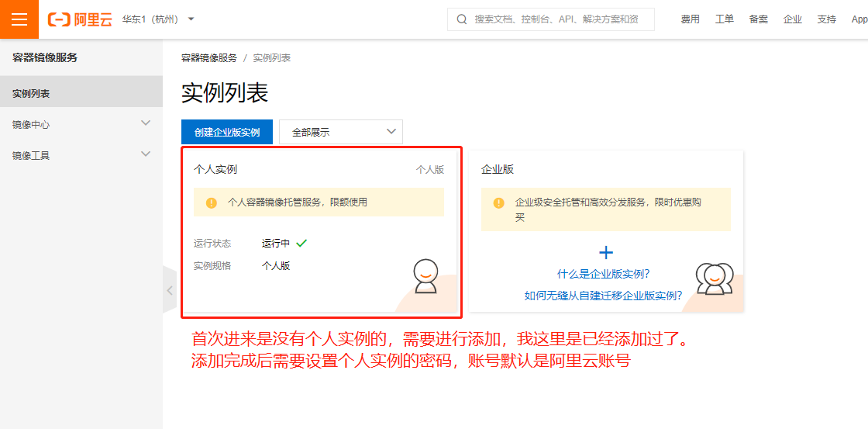Click 容器镜像服务 in the breadcrumb

pyautogui.click(x=209, y=57)
